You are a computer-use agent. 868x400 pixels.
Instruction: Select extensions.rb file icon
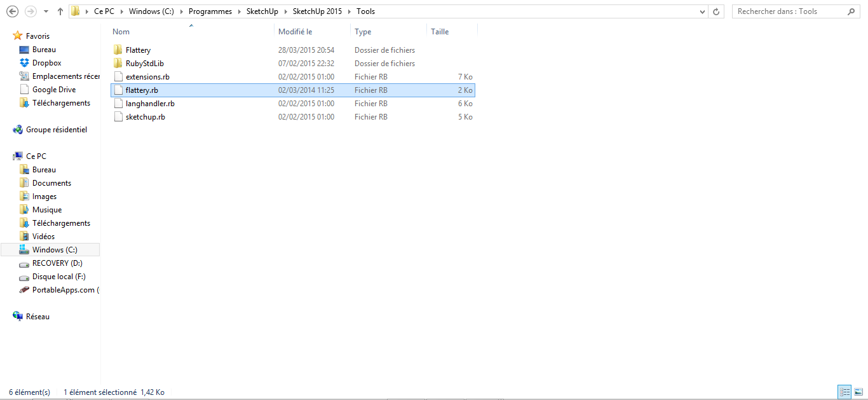(x=118, y=76)
